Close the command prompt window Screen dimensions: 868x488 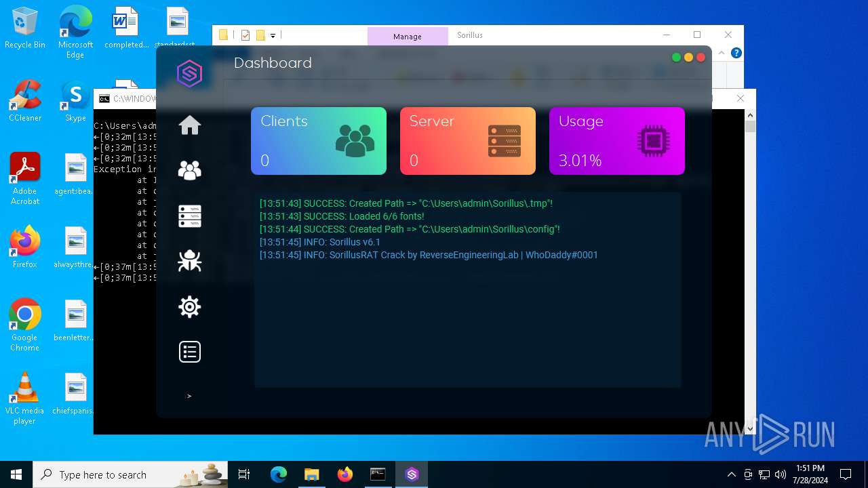click(741, 98)
